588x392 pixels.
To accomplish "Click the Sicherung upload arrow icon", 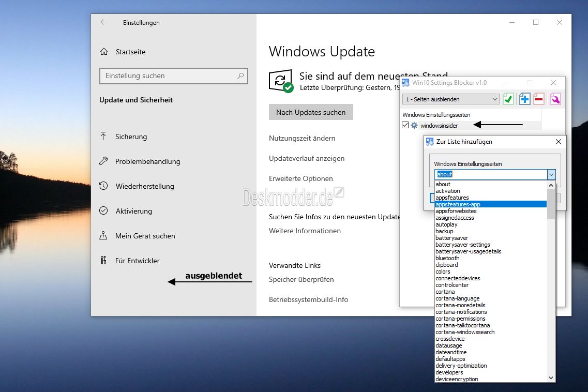I will 103,136.
